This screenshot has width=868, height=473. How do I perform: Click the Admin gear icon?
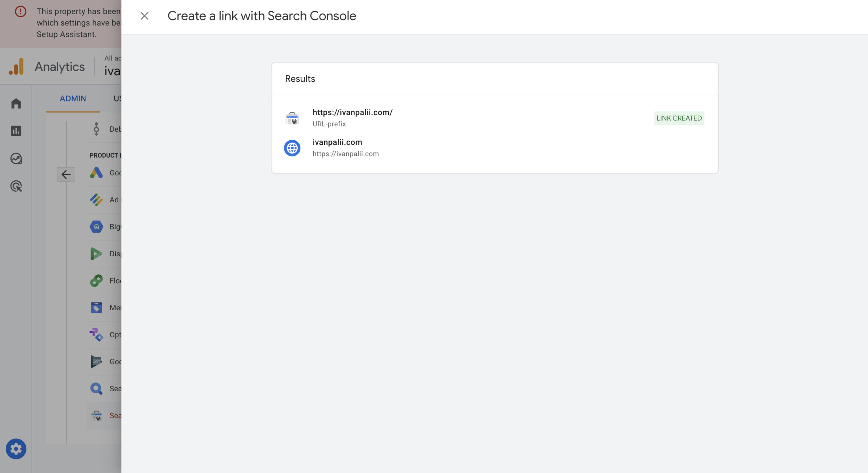point(16,449)
